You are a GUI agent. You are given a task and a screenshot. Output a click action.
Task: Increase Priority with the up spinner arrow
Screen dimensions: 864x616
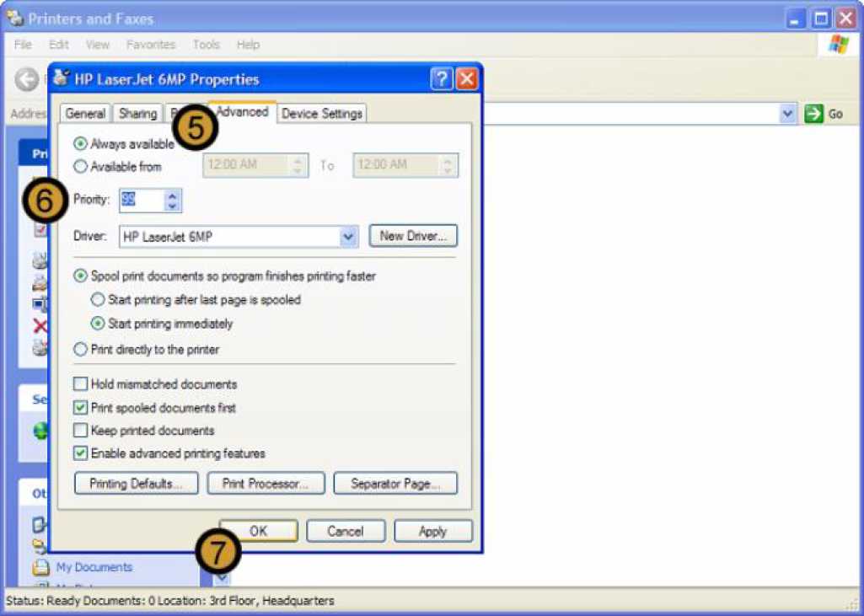(x=173, y=195)
